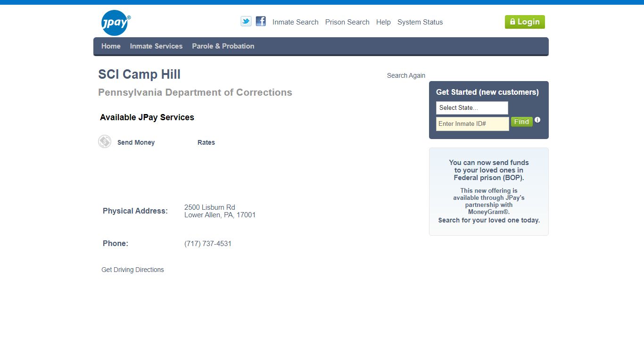Open the Prison Search link

click(347, 22)
